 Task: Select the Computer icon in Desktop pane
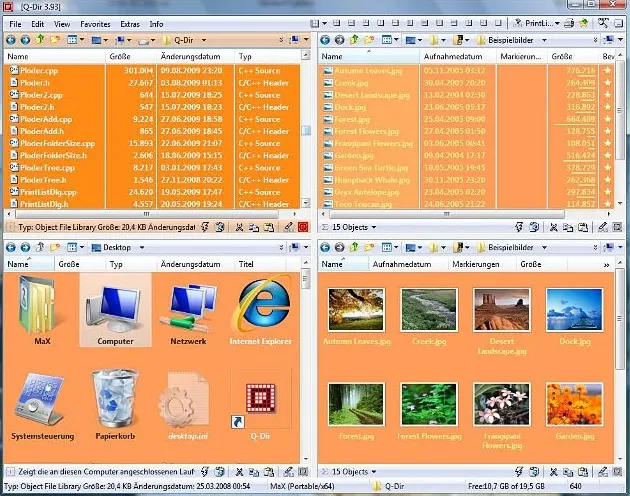[115, 309]
